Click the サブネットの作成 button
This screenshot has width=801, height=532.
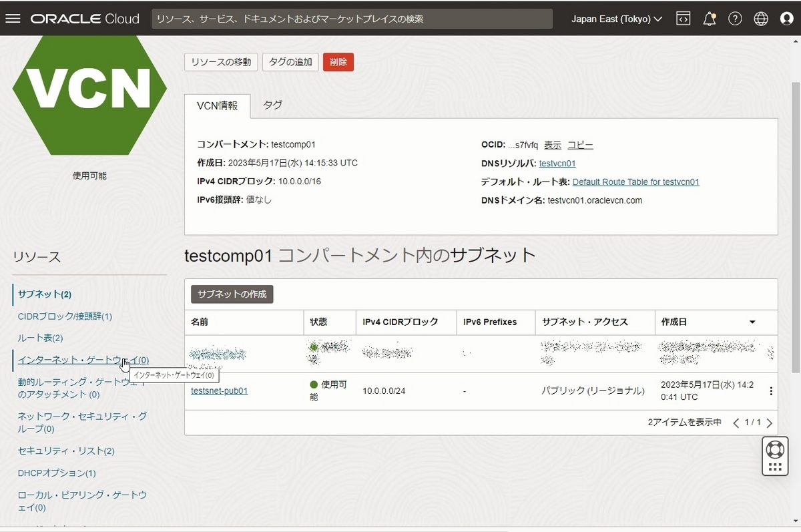tap(232, 294)
